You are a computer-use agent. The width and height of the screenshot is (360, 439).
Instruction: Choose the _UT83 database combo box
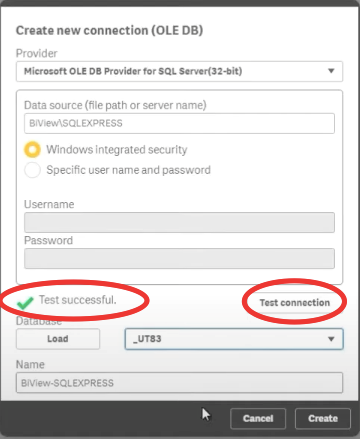coord(234,339)
